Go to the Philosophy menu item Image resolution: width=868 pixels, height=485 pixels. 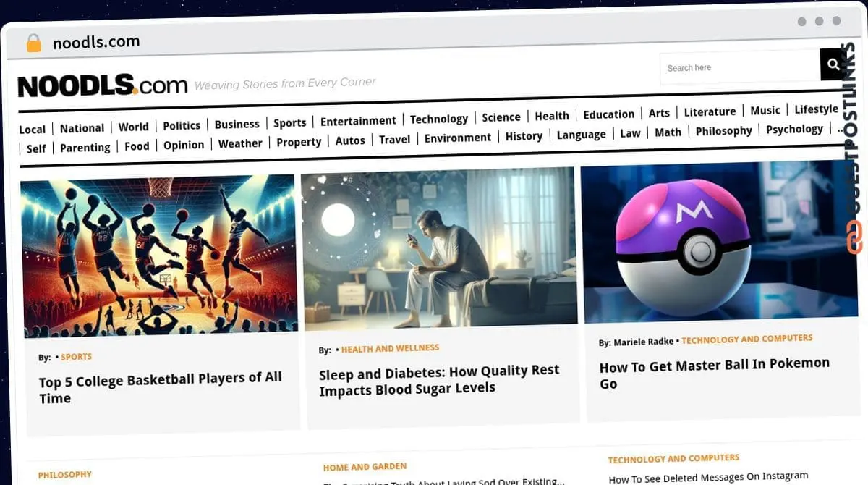click(723, 131)
